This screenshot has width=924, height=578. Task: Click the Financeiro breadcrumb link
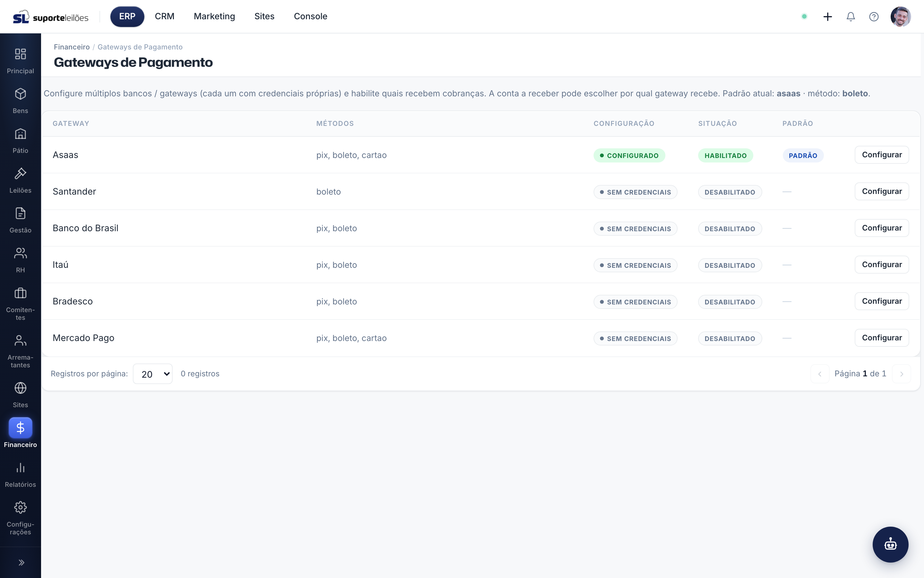click(x=72, y=47)
